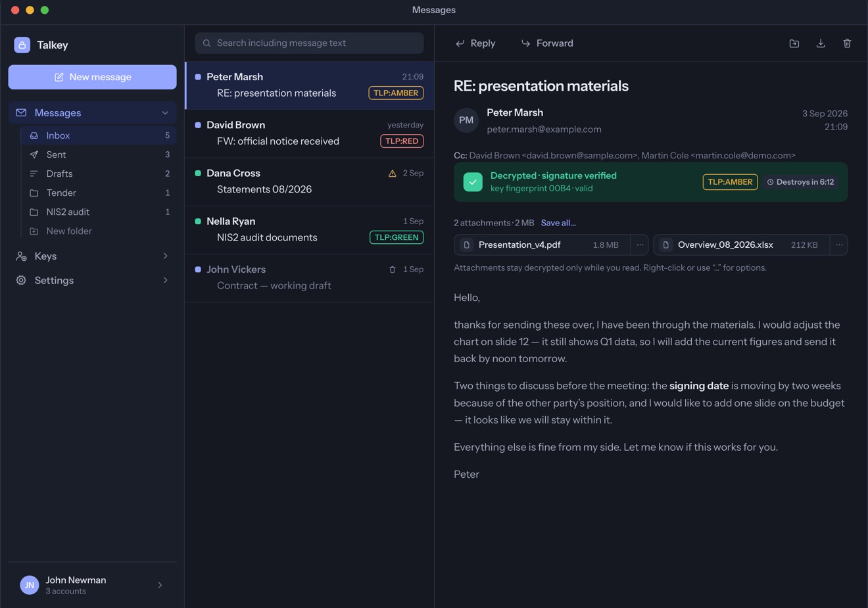Screen dimensions: 868x608
Task: Click the Save all... link
Action: [558, 223]
